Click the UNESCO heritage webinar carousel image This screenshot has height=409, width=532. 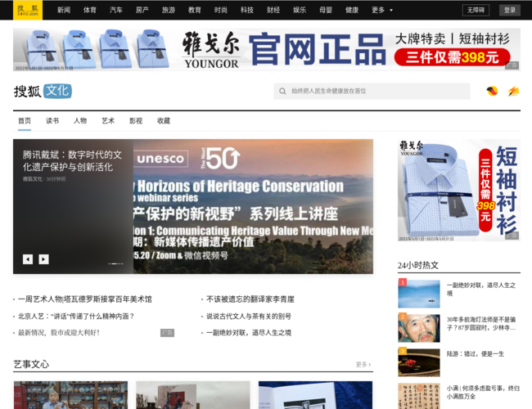coord(253,206)
